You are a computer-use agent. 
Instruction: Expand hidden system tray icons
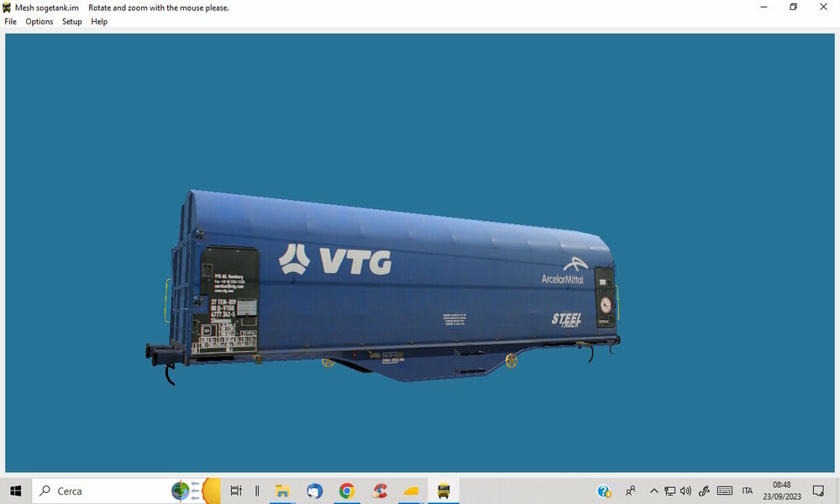[654, 491]
